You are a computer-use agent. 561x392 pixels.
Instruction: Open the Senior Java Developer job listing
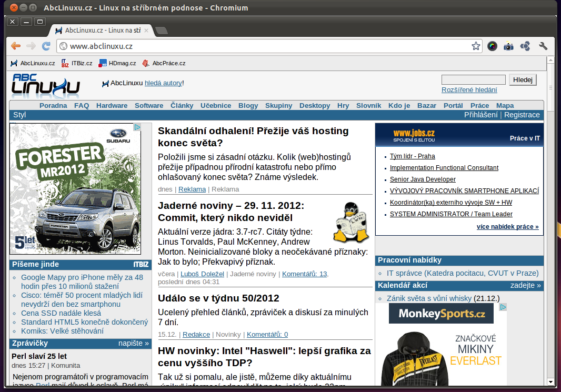coord(423,179)
